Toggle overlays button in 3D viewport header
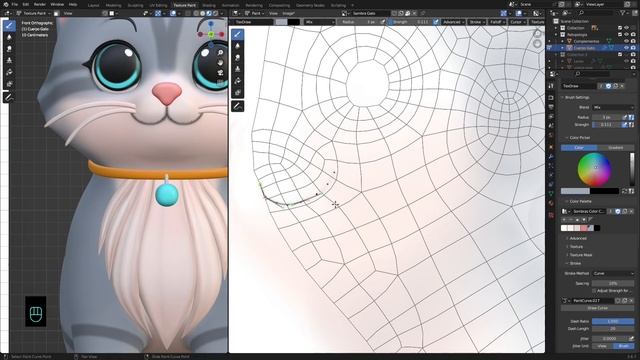This screenshot has width=640, height=360. coord(173,13)
